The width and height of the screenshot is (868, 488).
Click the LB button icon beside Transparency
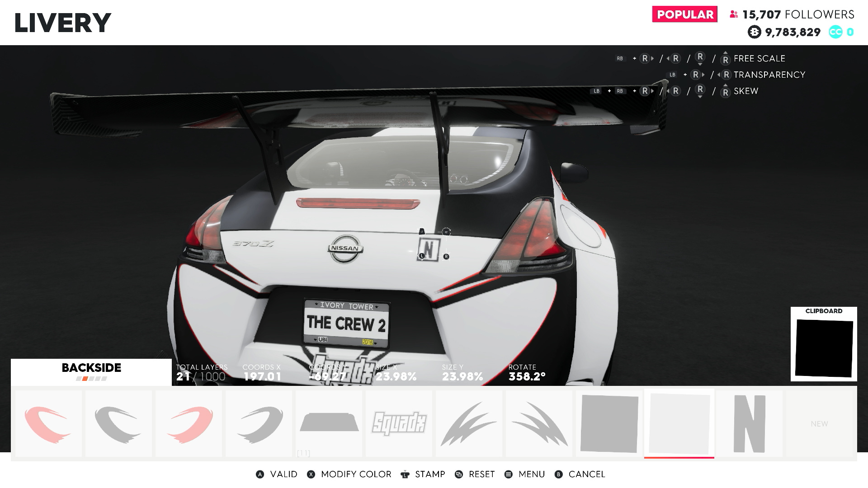coord(672,75)
